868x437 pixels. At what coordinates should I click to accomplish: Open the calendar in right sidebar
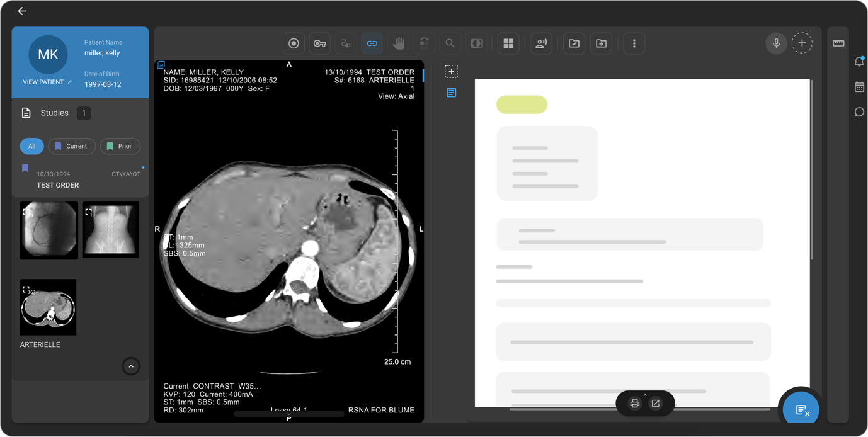pyautogui.click(x=859, y=87)
